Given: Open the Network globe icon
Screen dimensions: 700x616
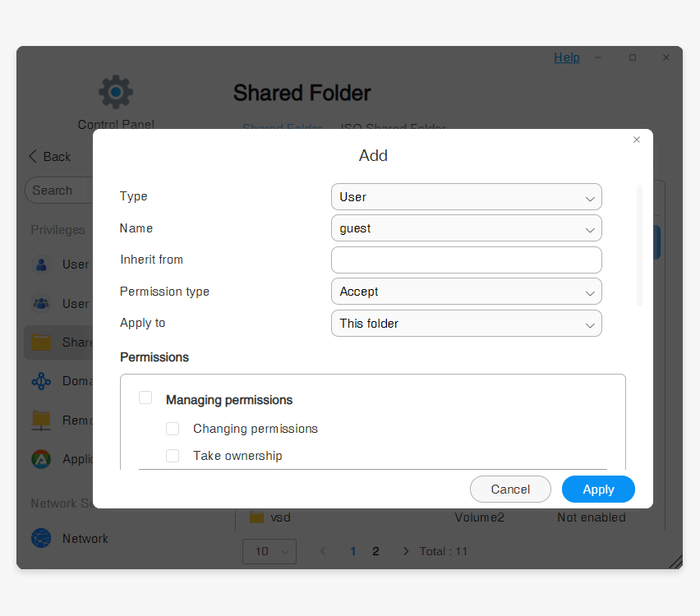Looking at the screenshot, I should coord(41,539).
